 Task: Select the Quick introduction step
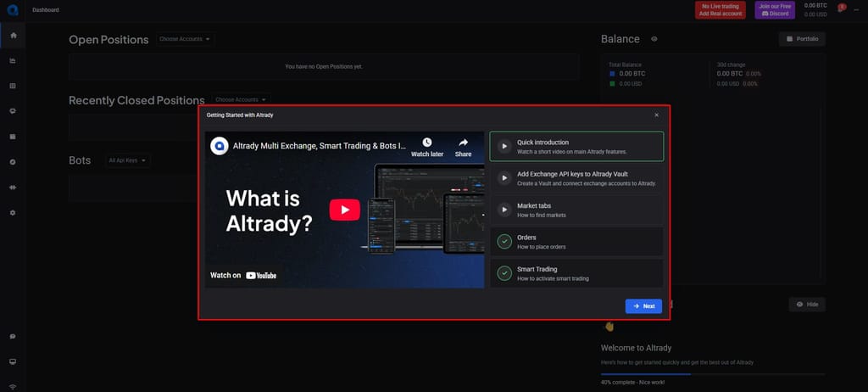click(576, 147)
